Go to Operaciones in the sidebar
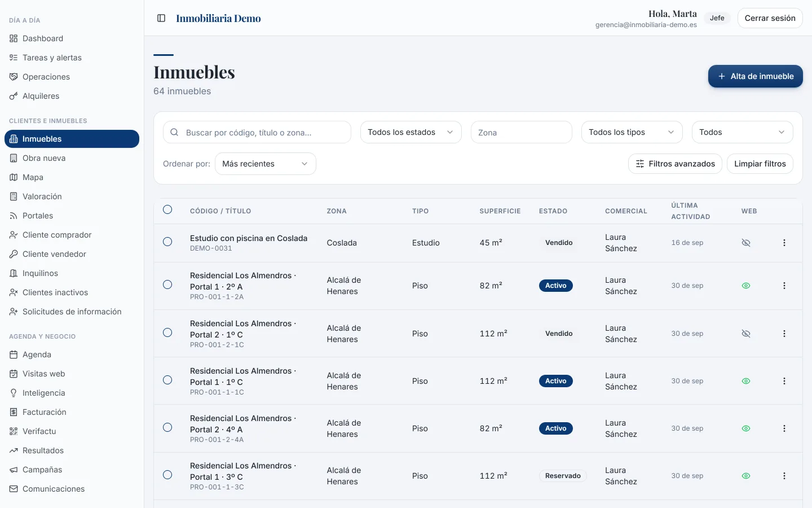 click(x=72, y=77)
